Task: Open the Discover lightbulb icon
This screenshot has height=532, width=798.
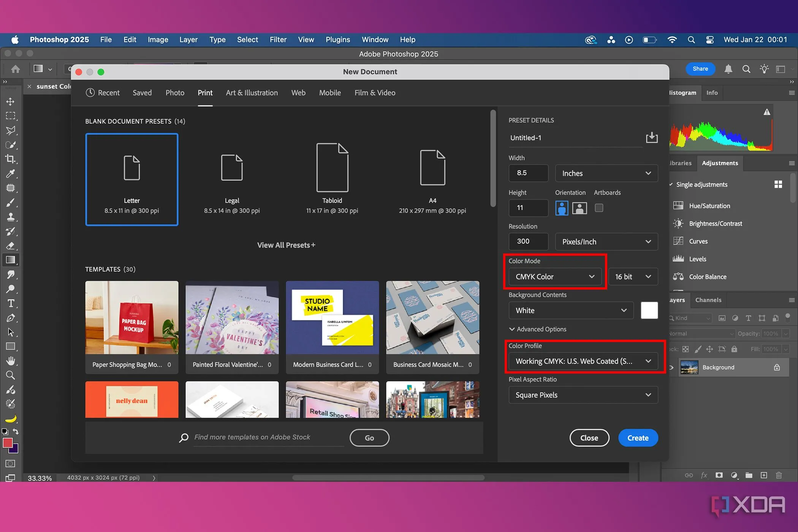Action: coord(764,69)
